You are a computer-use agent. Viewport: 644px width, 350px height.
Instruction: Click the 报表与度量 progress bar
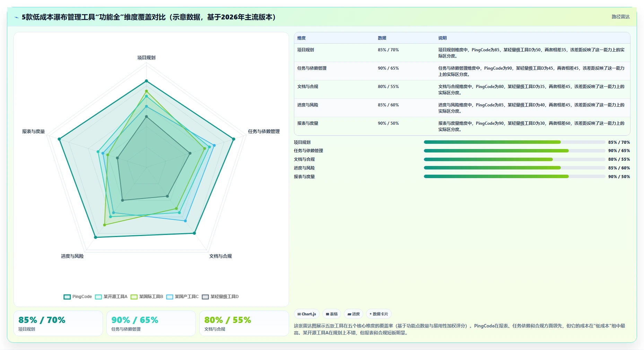tap(514, 176)
